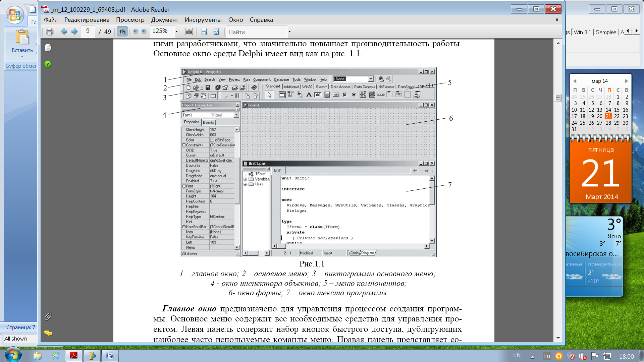Select the Snapshot camera tool
The height and width of the screenshot is (362, 644).
(x=189, y=32)
